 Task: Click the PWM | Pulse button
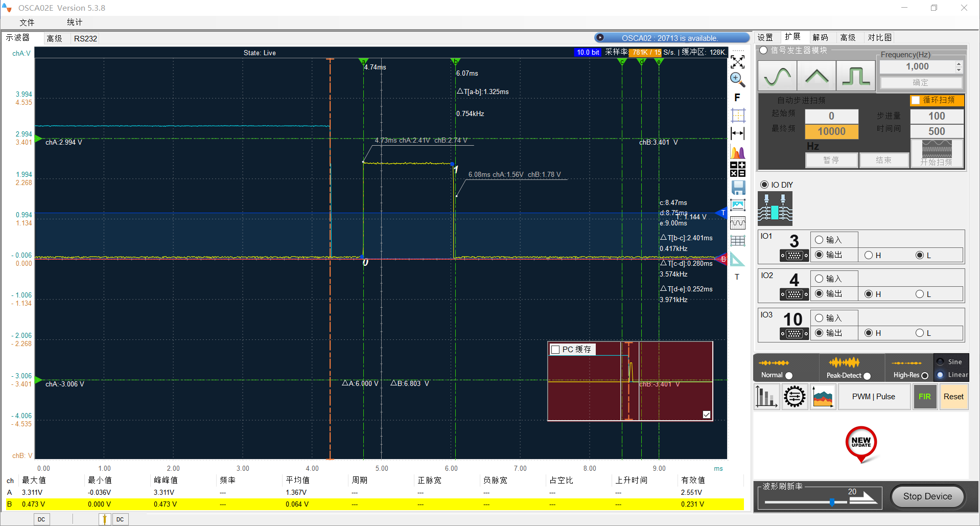873,397
